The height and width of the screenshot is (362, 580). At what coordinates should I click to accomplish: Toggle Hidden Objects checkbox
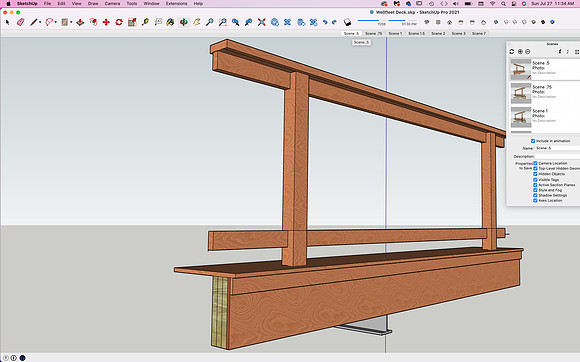pos(535,174)
